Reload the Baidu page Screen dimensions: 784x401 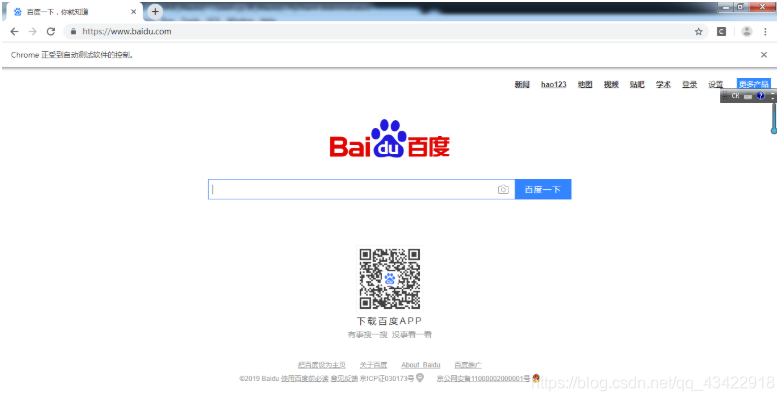click(51, 32)
